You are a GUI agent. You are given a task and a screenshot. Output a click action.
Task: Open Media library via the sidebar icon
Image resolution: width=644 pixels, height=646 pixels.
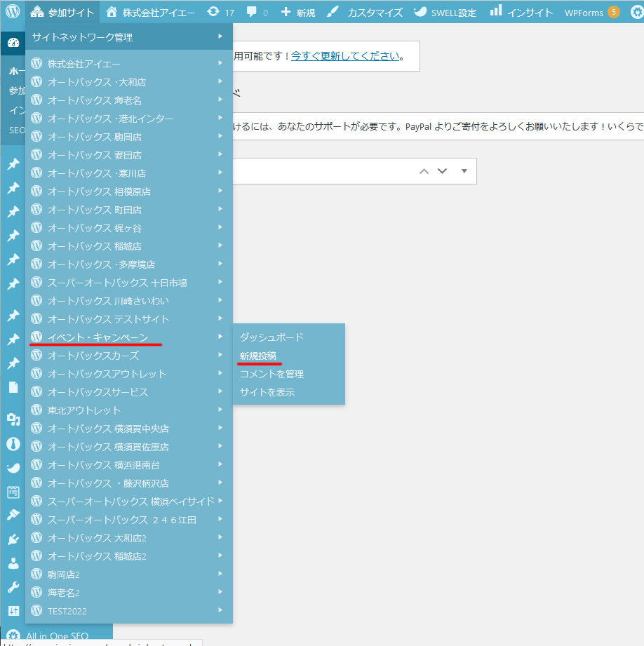coord(13,419)
